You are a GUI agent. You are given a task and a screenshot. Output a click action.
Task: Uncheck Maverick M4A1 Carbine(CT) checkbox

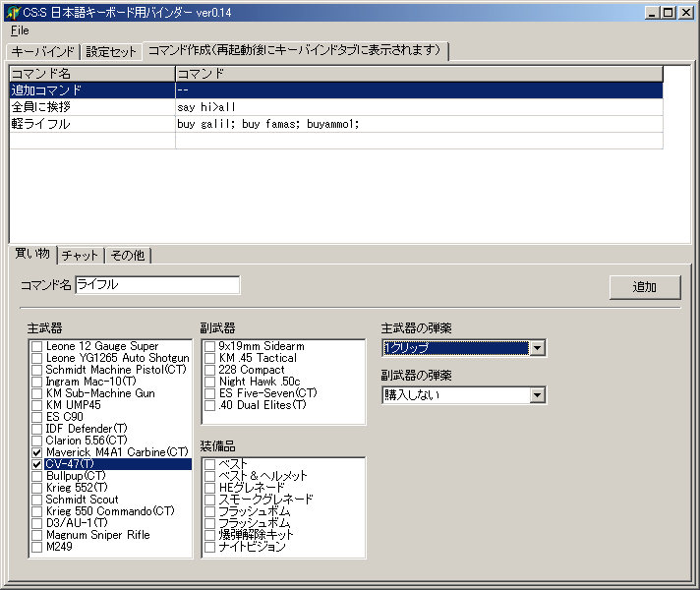[37, 452]
